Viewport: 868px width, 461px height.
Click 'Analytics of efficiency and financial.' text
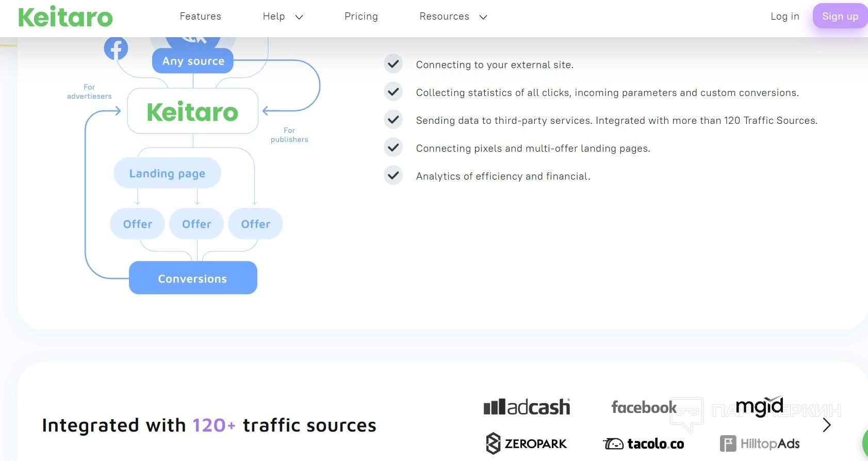(x=503, y=177)
